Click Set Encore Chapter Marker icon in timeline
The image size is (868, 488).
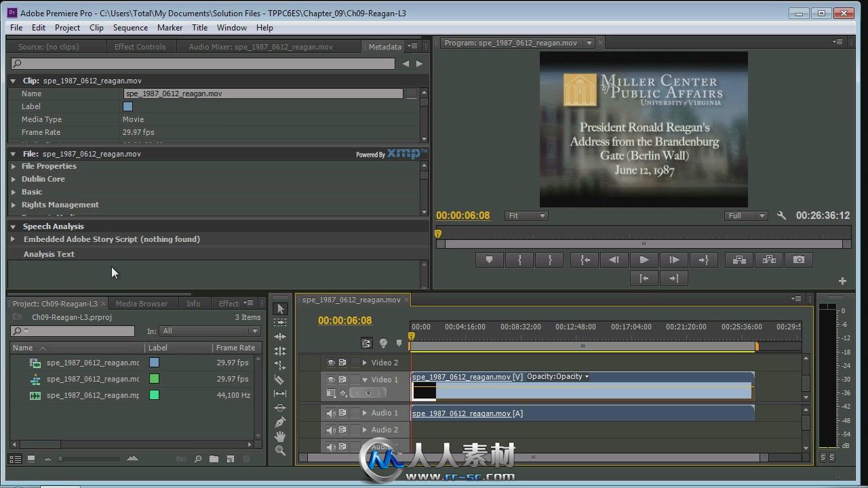coord(383,344)
